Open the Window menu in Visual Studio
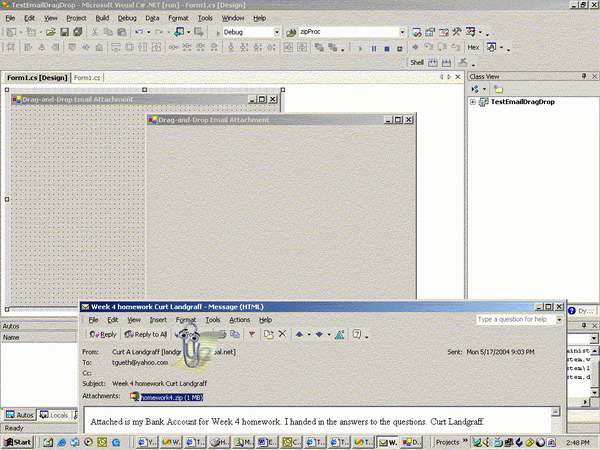 233,18
